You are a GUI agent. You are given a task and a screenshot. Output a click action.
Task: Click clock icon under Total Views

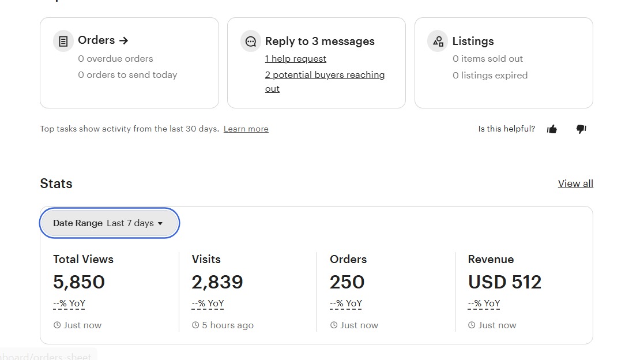coord(57,325)
